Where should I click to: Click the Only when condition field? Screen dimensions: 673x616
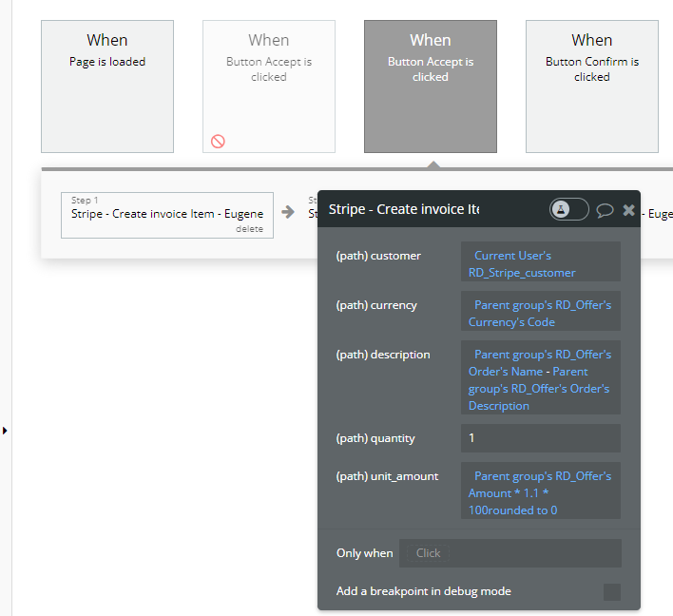coord(510,553)
